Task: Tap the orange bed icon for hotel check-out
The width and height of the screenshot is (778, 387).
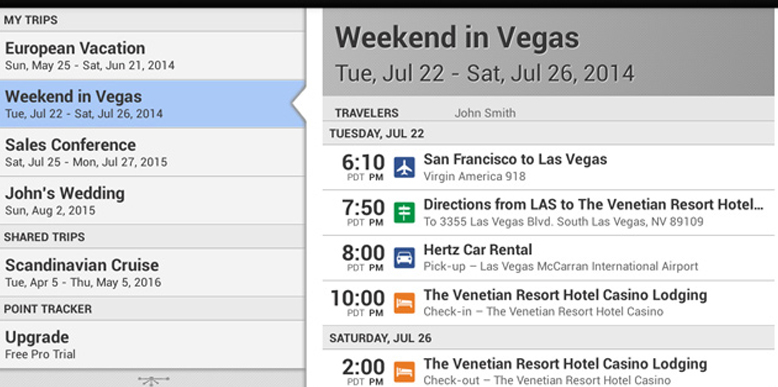Action: pyautogui.click(x=404, y=372)
